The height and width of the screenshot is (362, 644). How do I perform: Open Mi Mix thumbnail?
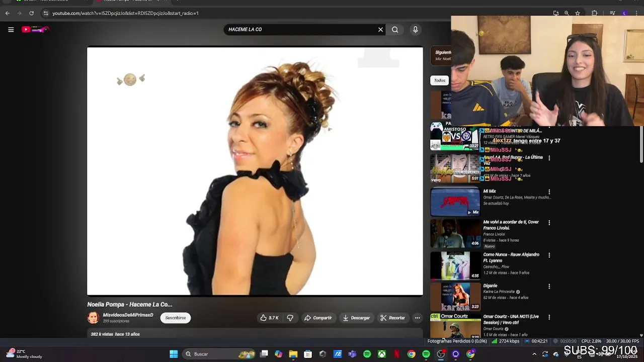[x=455, y=202]
